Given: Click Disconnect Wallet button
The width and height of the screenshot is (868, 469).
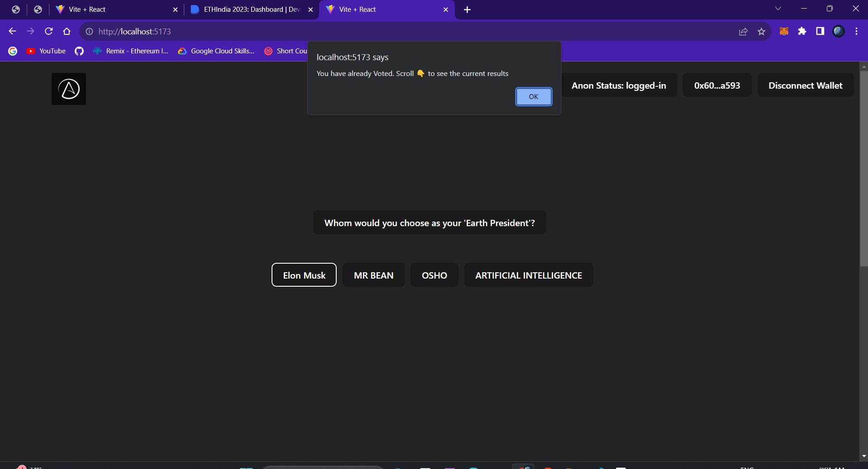Looking at the screenshot, I should click(x=806, y=85).
